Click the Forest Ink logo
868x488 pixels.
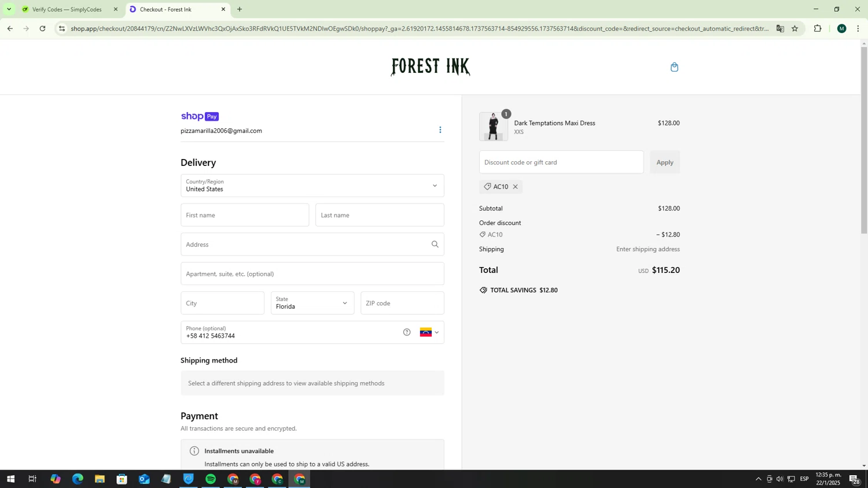(431, 67)
